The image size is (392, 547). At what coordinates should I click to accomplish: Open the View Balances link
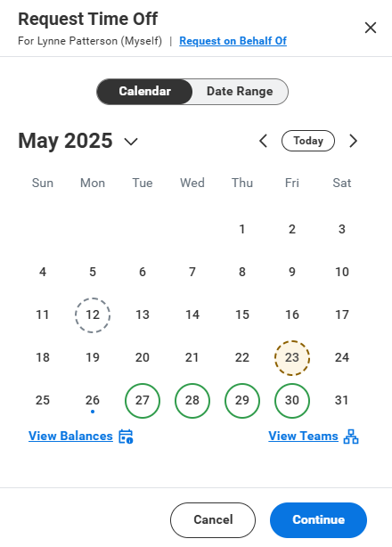point(70,436)
